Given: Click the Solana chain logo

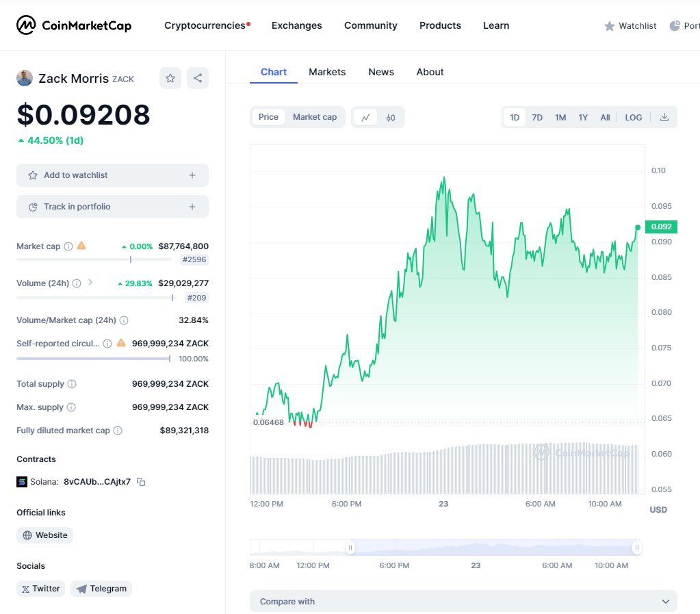Looking at the screenshot, I should (22, 482).
